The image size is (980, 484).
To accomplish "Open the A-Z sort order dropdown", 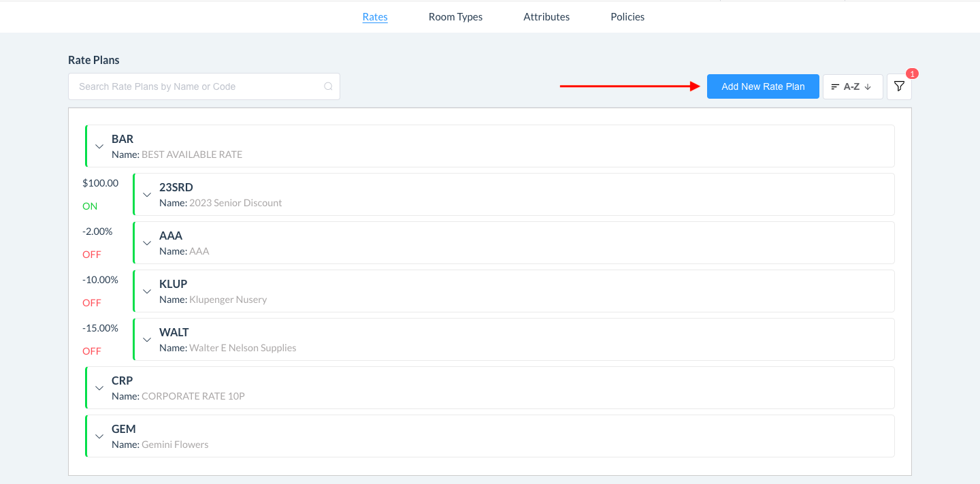I will click(852, 86).
